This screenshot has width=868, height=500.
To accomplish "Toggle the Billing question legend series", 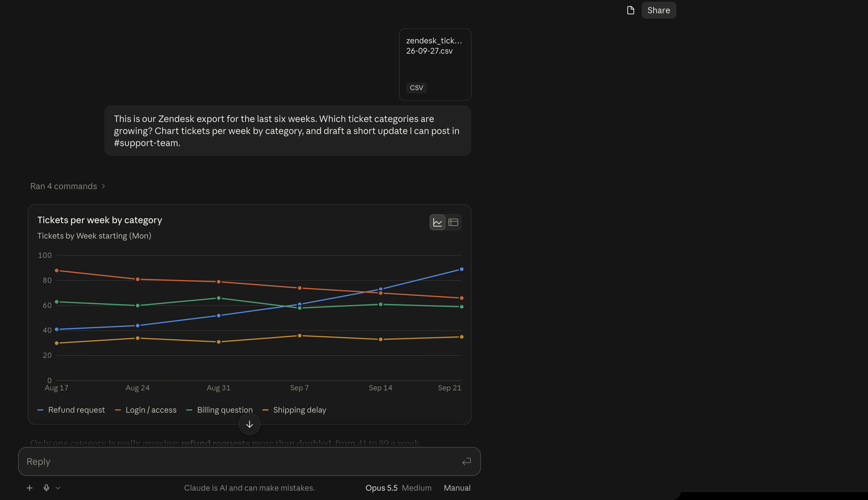I will tap(219, 410).
